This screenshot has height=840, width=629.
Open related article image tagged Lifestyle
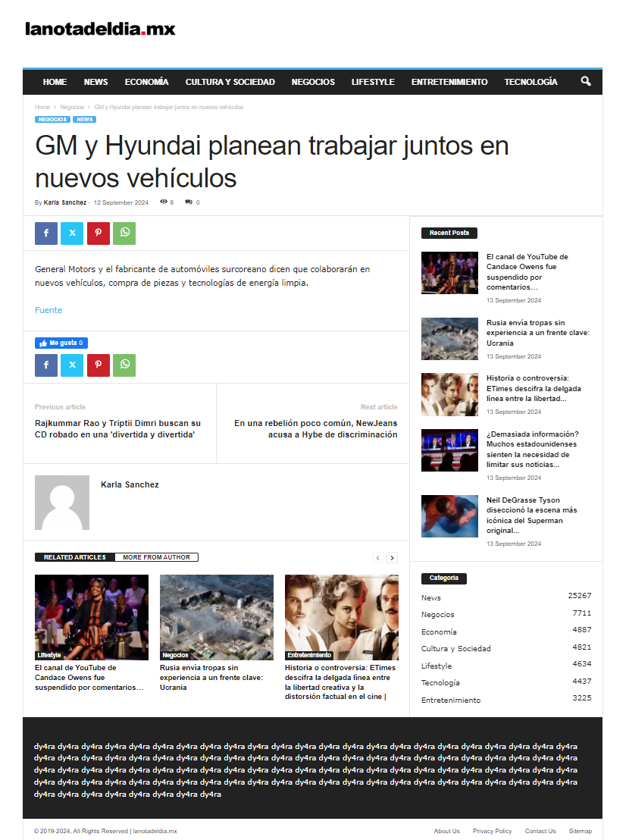coord(92,617)
